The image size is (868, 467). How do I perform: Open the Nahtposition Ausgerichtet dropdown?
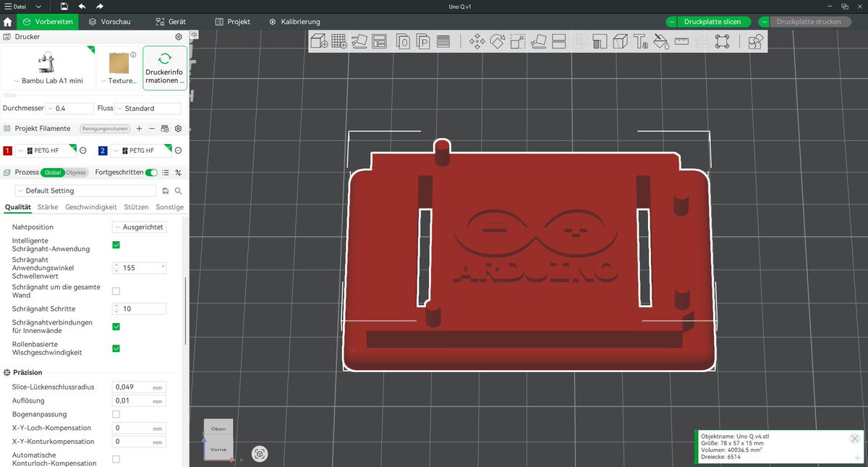pos(139,227)
